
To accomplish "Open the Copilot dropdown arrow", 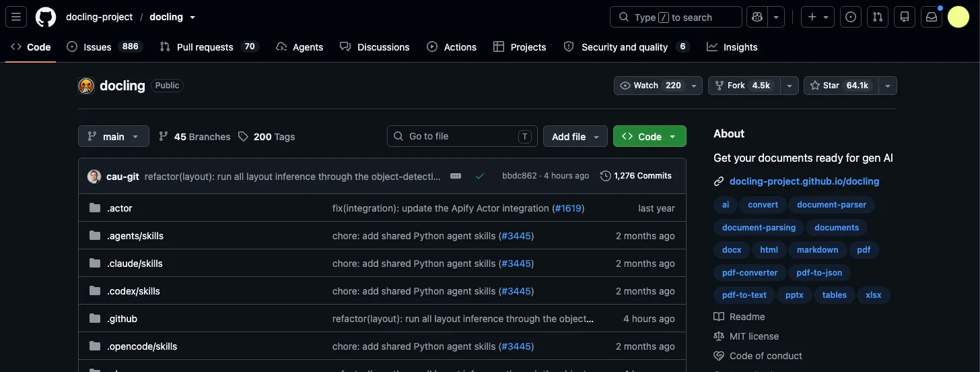I will coord(777,17).
